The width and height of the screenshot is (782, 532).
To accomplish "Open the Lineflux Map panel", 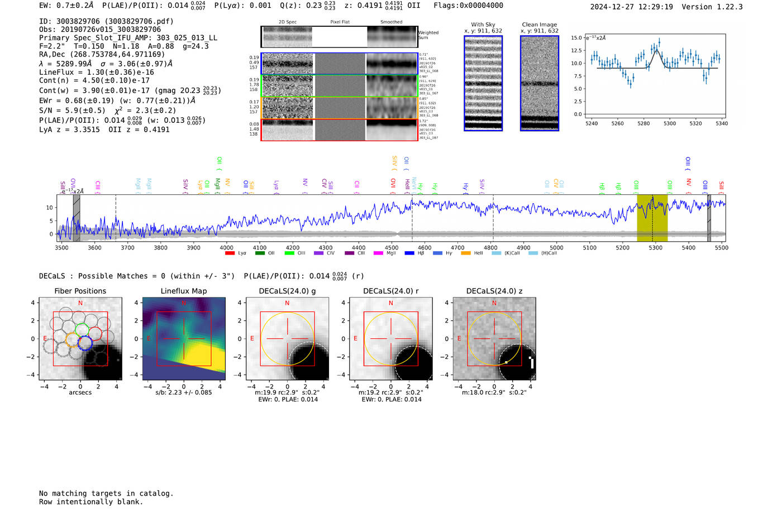I will click(184, 339).
